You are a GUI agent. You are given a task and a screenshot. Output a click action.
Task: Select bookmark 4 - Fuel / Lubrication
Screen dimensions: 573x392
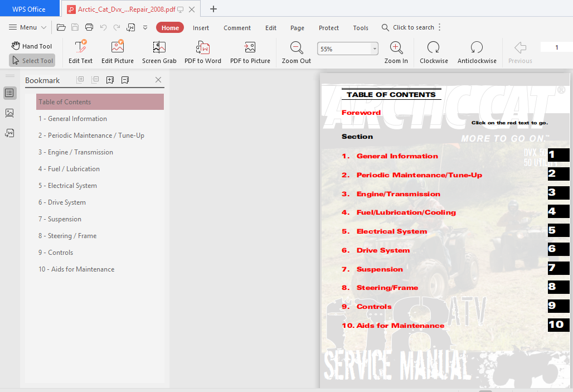(69, 169)
